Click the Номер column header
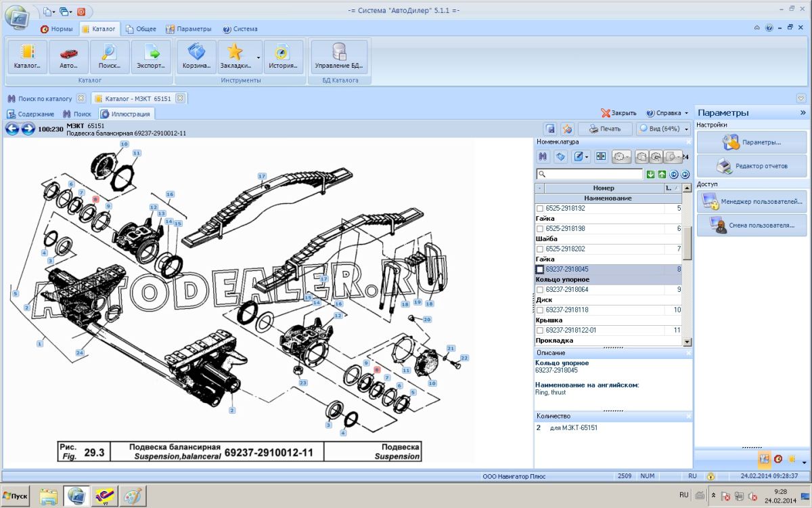 tap(604, 188)
